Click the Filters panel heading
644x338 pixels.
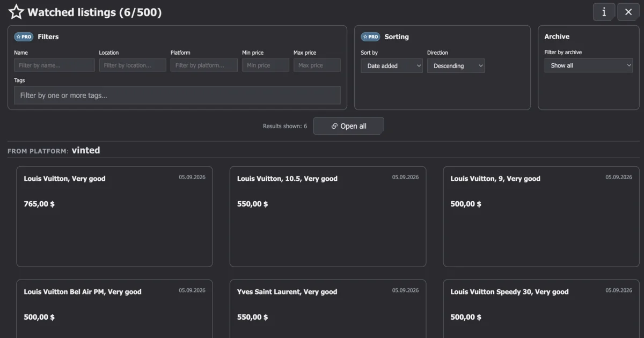(48, 37)
